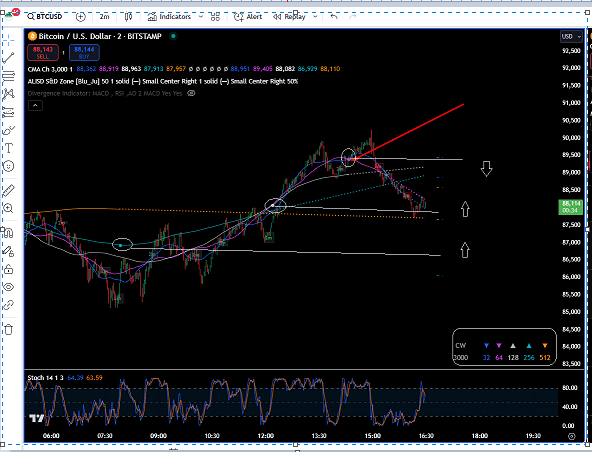Screen dimensions: 592x452
Task: Select the brush drawing tool
Action: [x=8, y=130]
